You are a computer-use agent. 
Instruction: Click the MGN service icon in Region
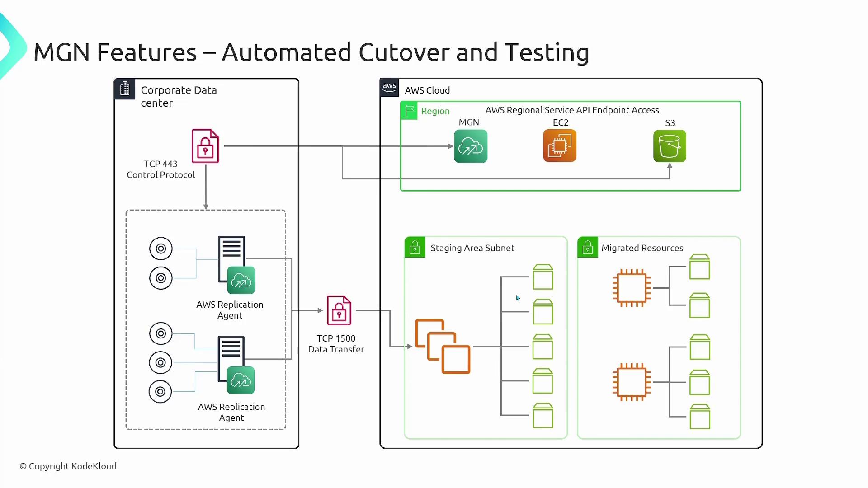coord(471,146)
